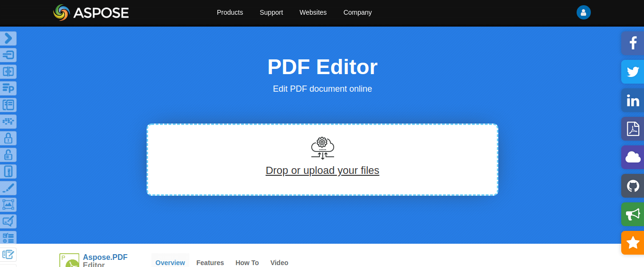Share page on Twitter
Viewport: 644px width, 267px height.
point(633,72)
